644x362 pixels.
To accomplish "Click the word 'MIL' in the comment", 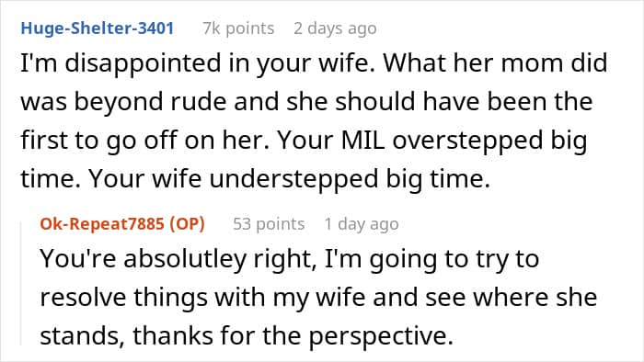I will pos(362,140).
